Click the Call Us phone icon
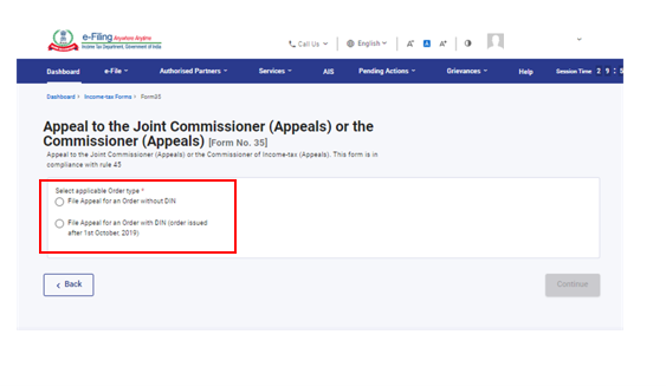The image size is (666, 386). click(292, 44)
